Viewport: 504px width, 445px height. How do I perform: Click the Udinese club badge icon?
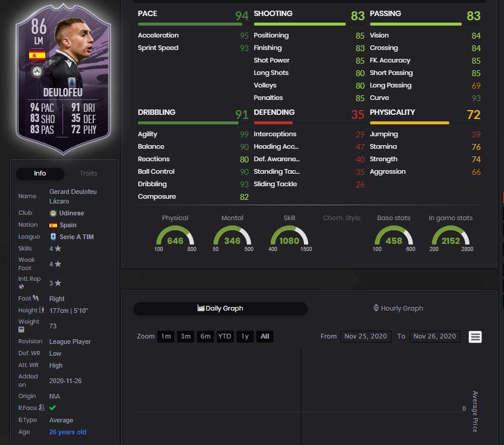pos(53,213)
